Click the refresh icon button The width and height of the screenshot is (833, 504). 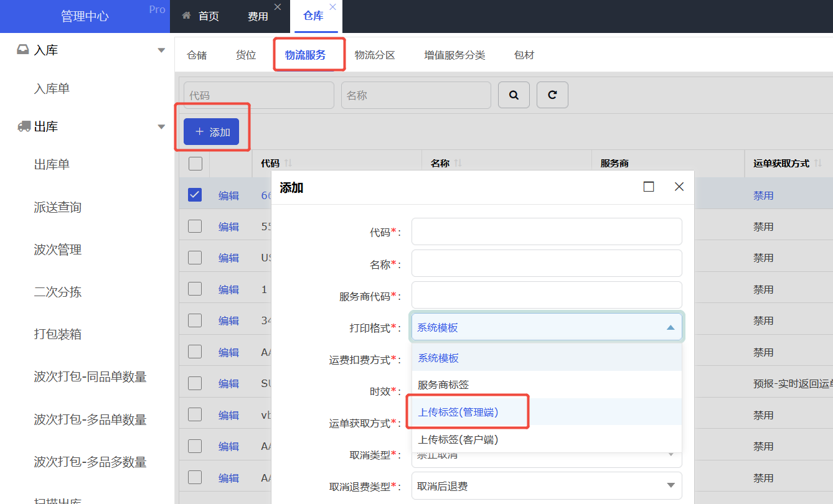tap(552, 95)
